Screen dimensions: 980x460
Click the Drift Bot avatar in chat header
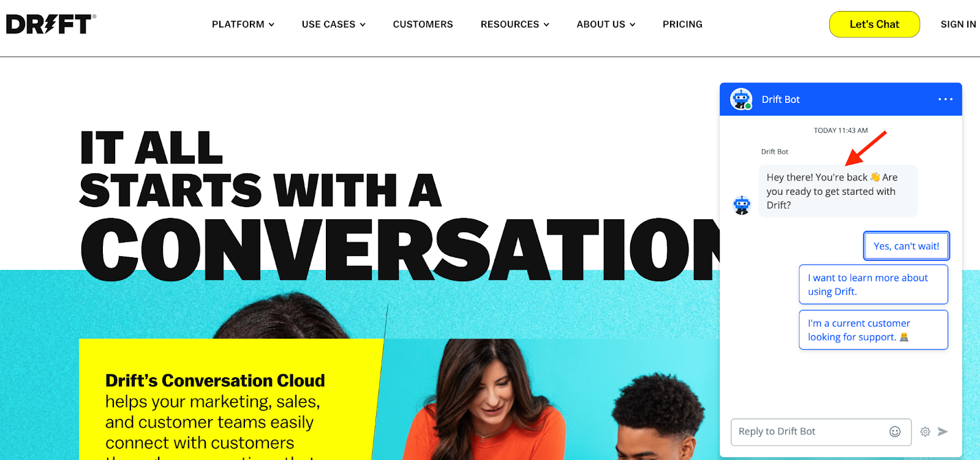(741, 99)
